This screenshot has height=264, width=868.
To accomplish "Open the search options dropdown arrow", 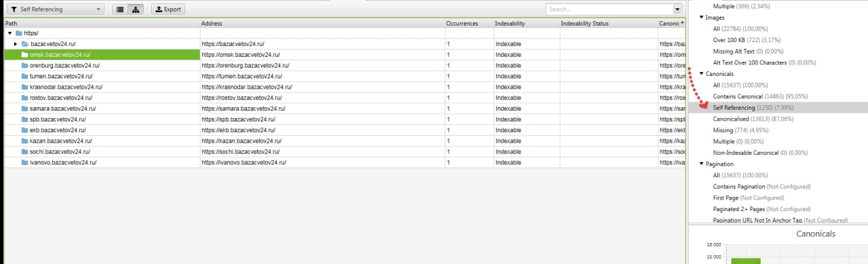I will [677, 10].
